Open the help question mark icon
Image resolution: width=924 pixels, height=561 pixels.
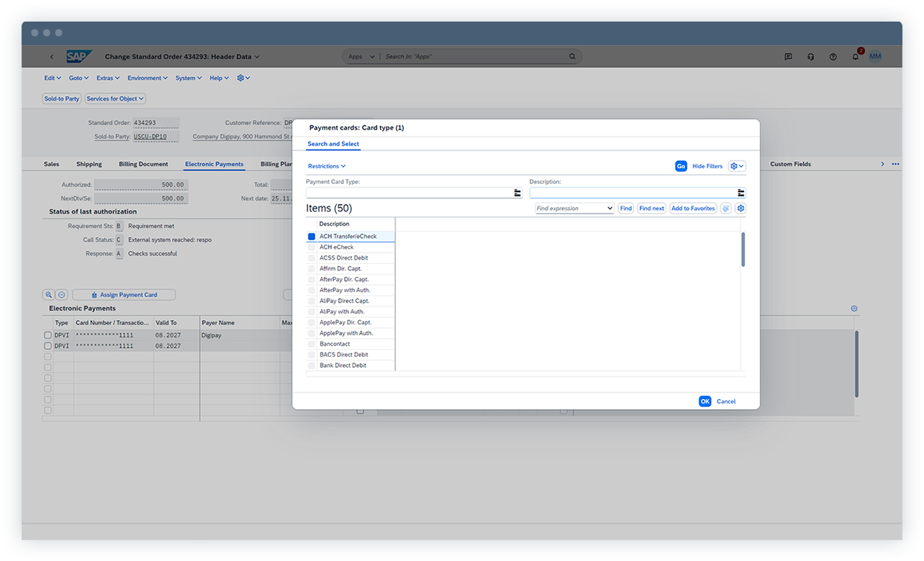click(x=833, y=56)
